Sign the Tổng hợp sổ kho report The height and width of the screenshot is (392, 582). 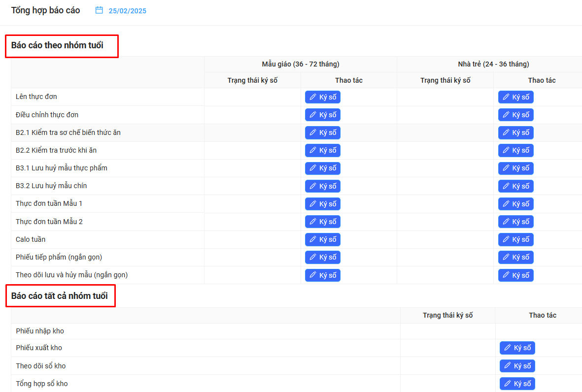[x=517, y=384]
